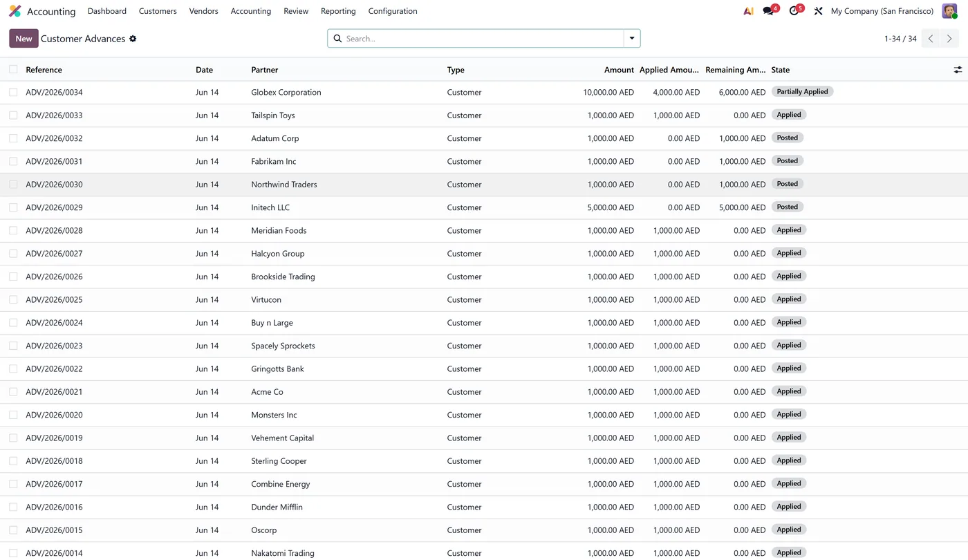The height and width of the screenshot is (560, 968).
Task: Click the Buy n Large partner cell
Action: pos(272,323)
